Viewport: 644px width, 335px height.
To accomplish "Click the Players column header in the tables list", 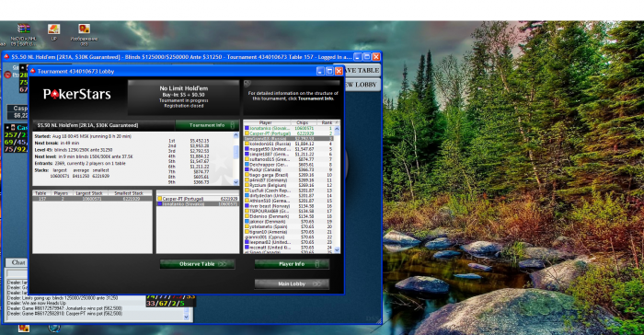I will pos(61,192).
